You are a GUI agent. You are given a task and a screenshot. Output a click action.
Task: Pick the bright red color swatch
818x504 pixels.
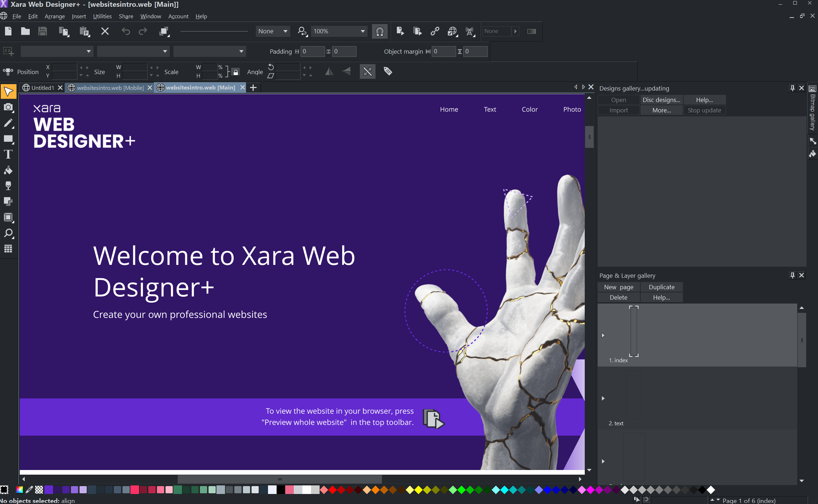pyautogui.click(x=333, y=490)
